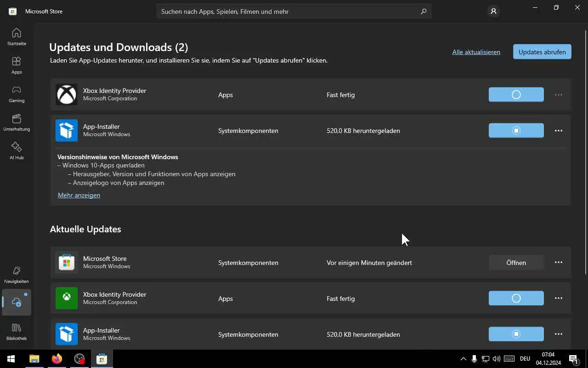Open more options for Xbox Identity Provider in Aktuelle Updates
This screenshot has width=588, height=368.
(x=559, y=298)
